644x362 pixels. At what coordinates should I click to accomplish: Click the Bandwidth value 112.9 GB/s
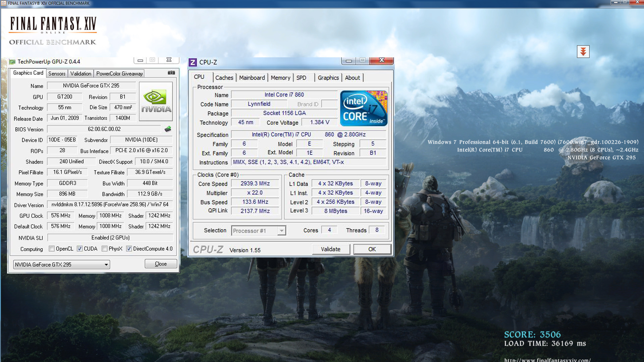(x=150, y=194)
